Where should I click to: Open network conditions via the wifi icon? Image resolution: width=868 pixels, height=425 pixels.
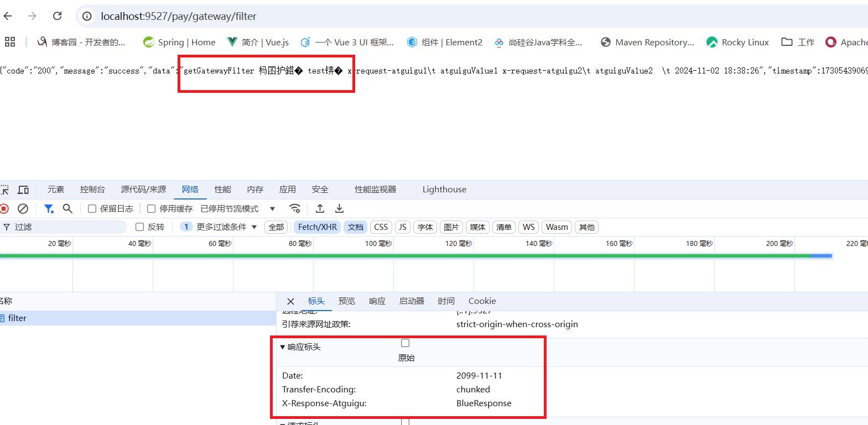click(295, 208)
